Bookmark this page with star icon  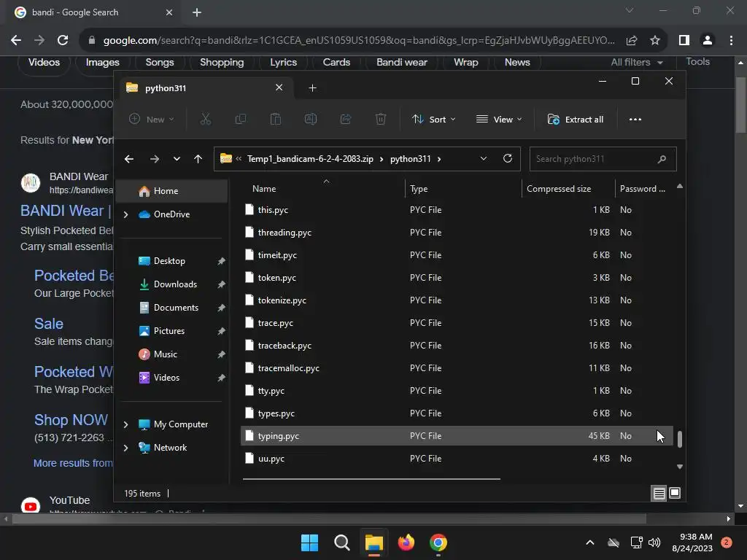pos(655,41)
